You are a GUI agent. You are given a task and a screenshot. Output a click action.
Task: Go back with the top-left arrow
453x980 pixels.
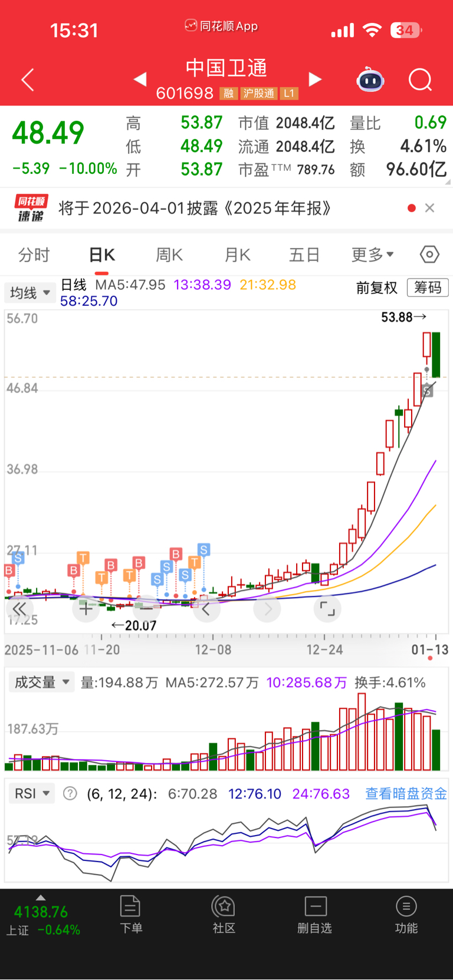coord(28,80)
